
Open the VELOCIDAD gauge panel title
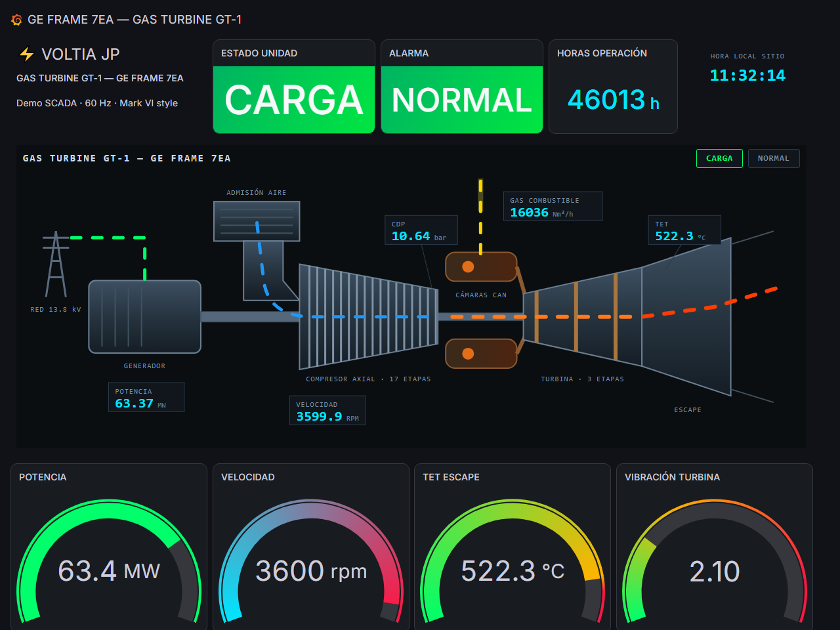(248, 477)
